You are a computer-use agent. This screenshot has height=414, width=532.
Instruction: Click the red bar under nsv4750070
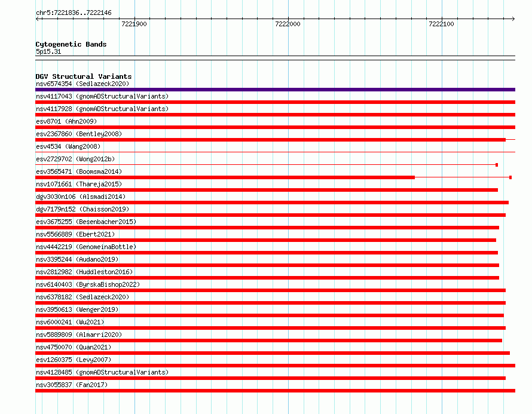273,353
